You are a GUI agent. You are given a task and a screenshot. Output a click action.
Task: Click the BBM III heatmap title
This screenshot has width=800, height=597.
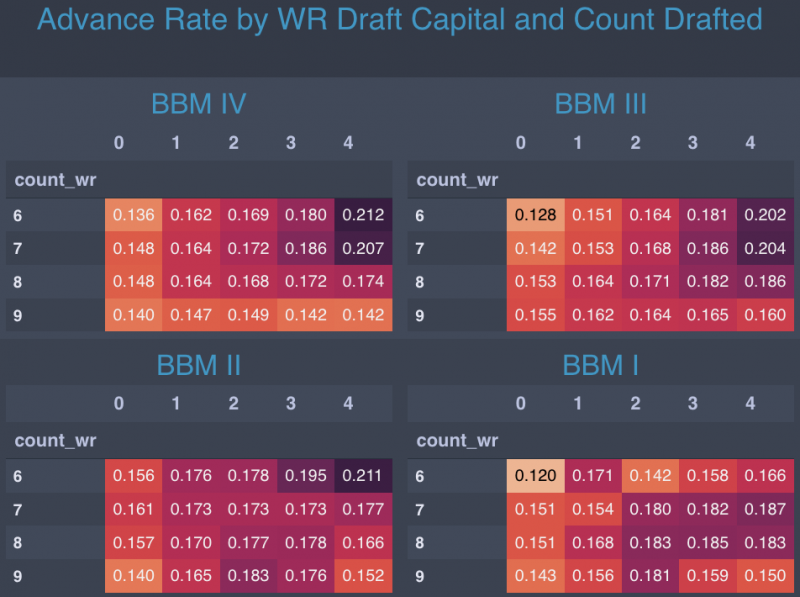[x=600, y=104]
